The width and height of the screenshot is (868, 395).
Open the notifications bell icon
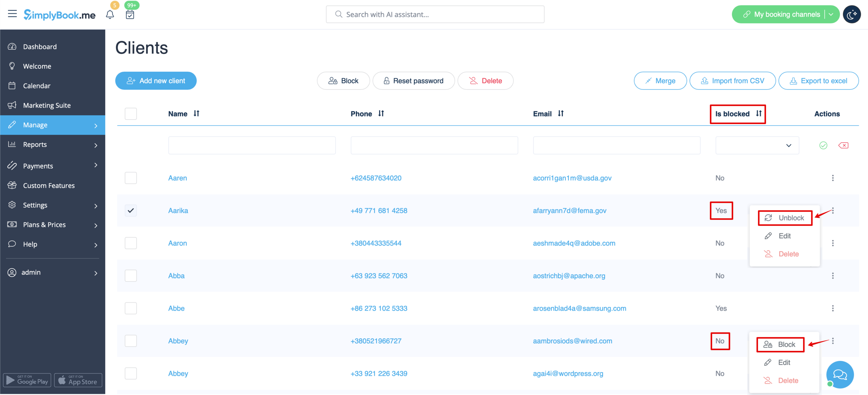click(x=110, y=14)
